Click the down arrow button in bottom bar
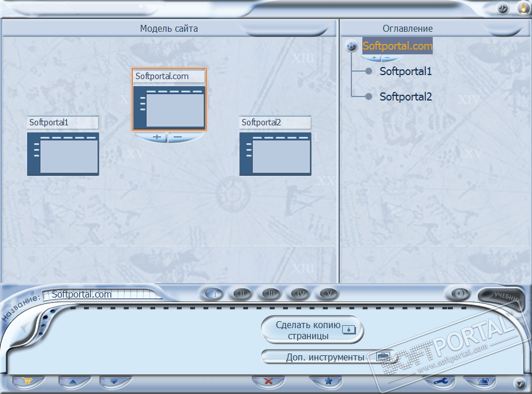Viewport: 532px width, 394px height. [114, 381]
